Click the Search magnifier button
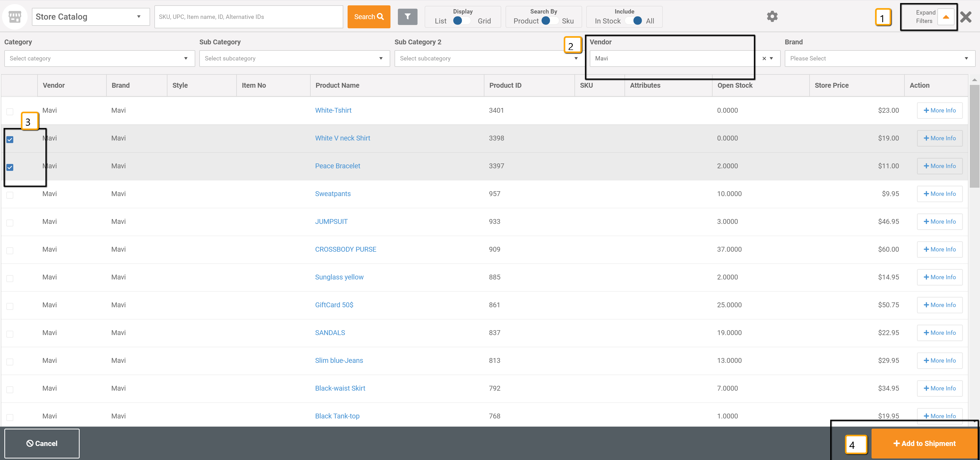Image resolution: width=980 pixels, height=460 pixels. coord(369,17)
